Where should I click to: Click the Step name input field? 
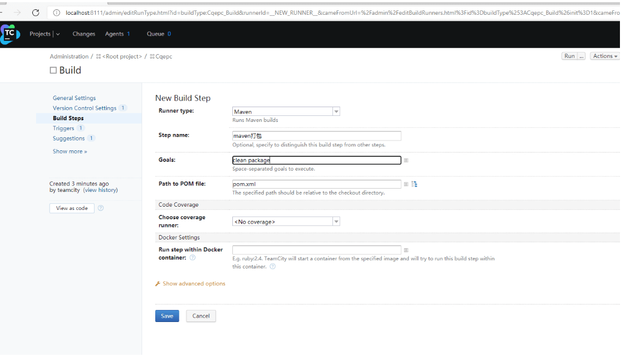[317, 136]
